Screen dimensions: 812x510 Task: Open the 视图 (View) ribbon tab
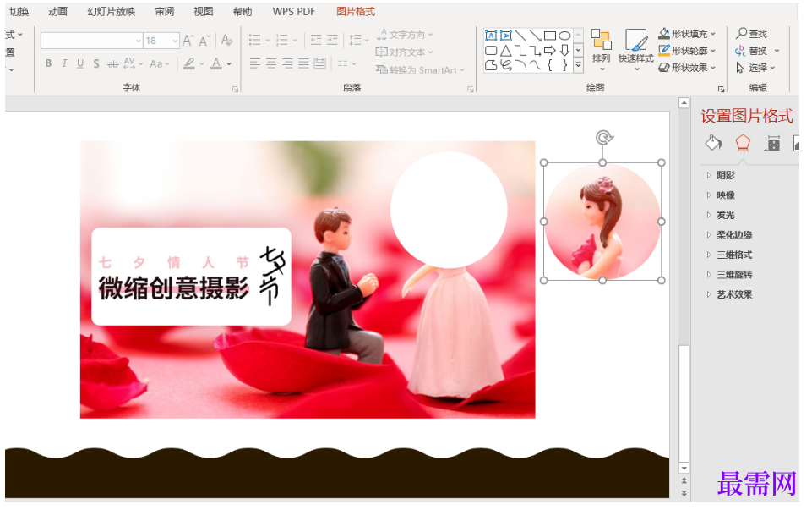[204, 12]
